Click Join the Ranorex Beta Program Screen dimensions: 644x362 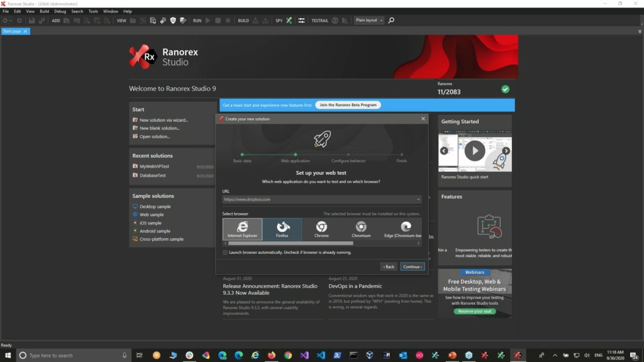point(348,105)
